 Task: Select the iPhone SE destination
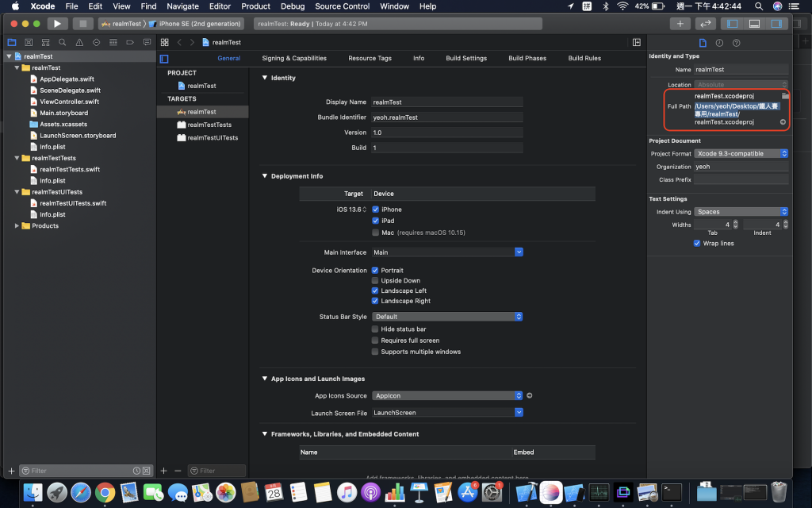click(195, 24)
